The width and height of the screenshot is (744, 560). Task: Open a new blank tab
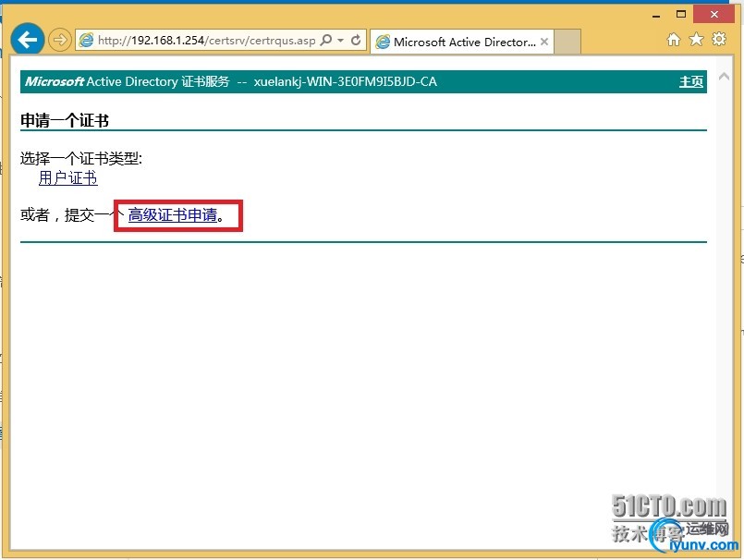(567, 42)
